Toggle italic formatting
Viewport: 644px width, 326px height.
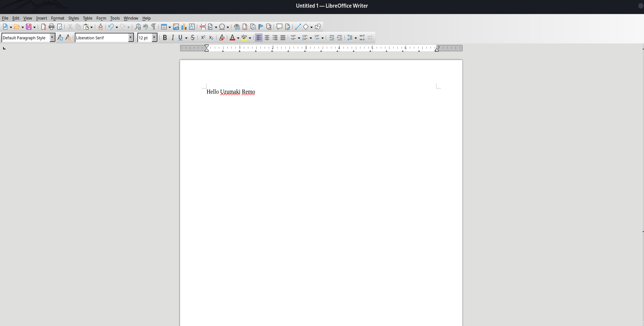pos(173,38)
